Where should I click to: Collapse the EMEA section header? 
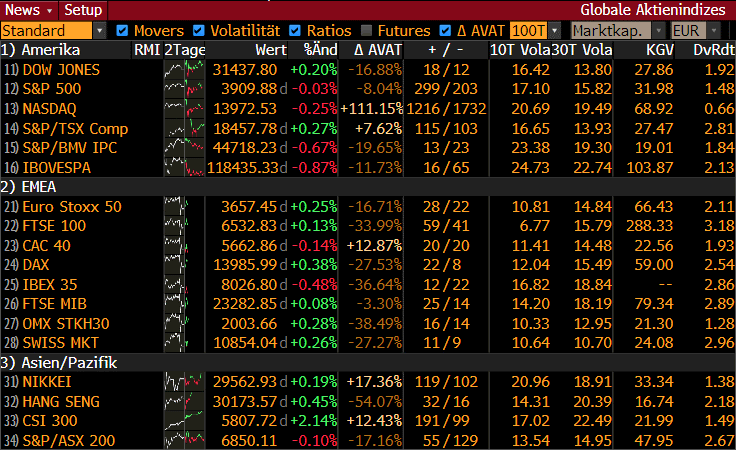(28, 187)
